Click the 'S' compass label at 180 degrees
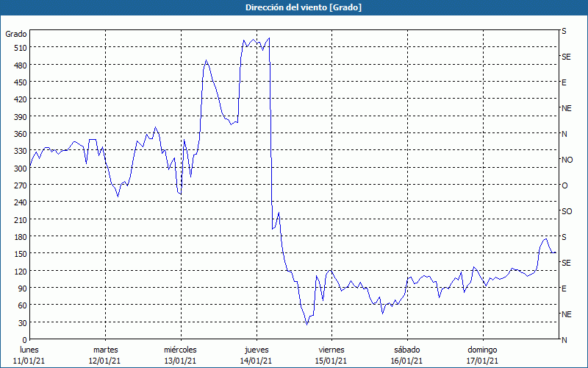Viewport: 588px width, 368px height. click(564, 237)
